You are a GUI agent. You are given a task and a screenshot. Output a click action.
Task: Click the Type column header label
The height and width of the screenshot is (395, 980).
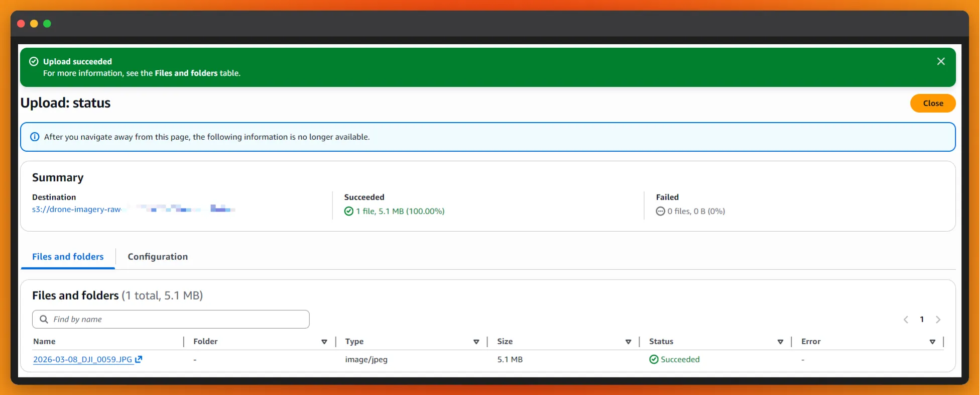point(354,342)
